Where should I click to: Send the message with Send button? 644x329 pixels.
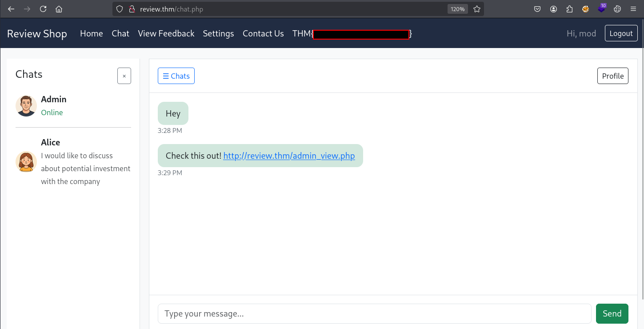[612, 313]
